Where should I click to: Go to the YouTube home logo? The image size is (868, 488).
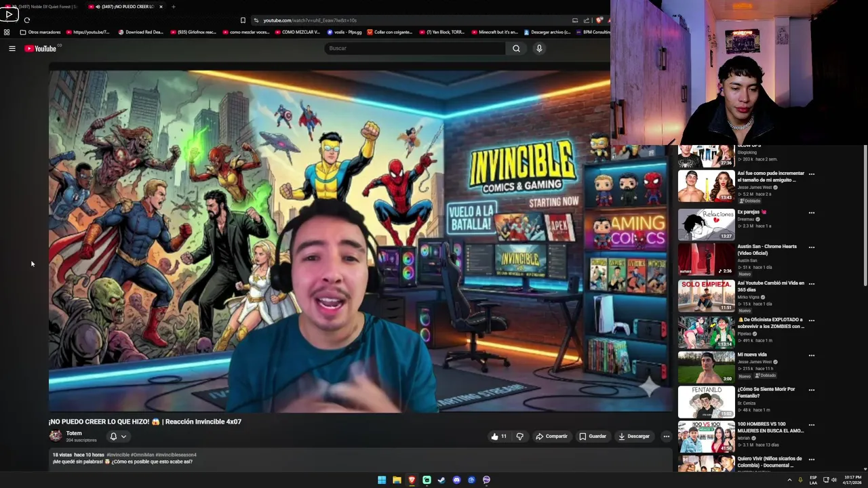[x=42, y=48]
